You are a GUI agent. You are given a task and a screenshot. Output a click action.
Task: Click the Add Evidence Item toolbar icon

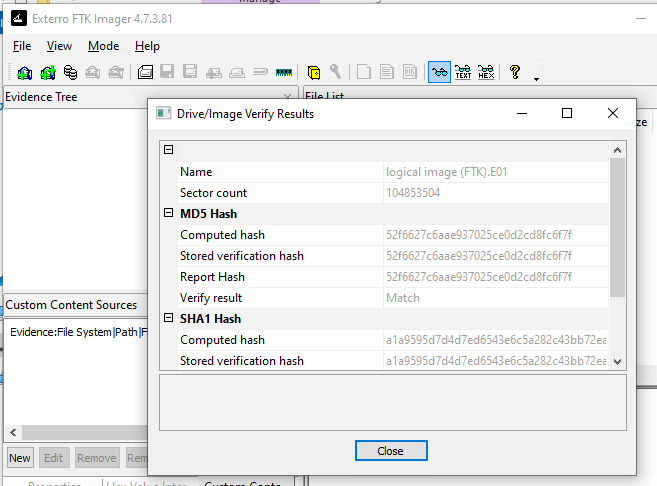(24, 72)
